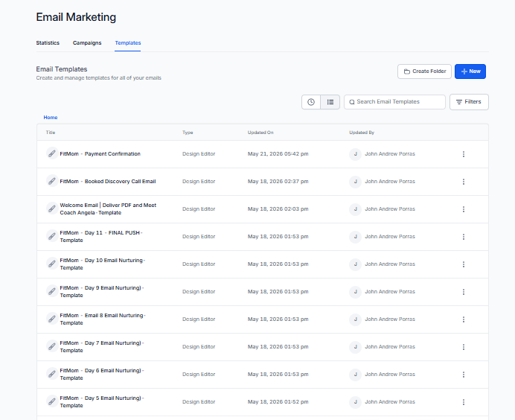Open options menu for Day 7 Email Nurturing
The height and width of the screenshot is (420, 515).
[x=464, y=347]
